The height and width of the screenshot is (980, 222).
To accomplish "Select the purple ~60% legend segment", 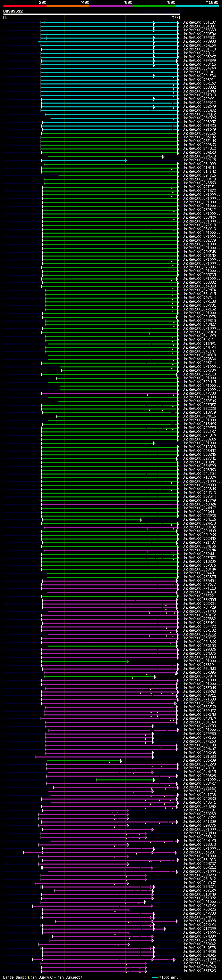I will [x=111, y=6].
